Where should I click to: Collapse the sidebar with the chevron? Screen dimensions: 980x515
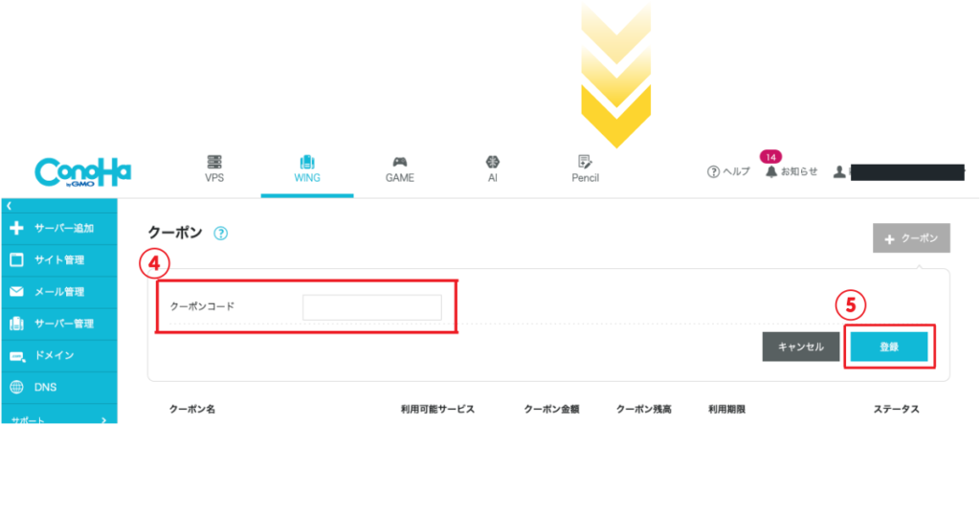[x=9, y=206]
